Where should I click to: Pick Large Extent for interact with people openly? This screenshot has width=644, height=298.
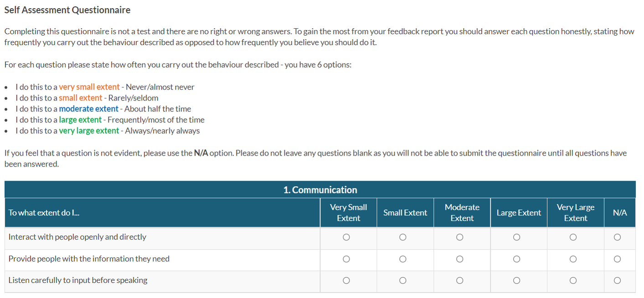516,237
